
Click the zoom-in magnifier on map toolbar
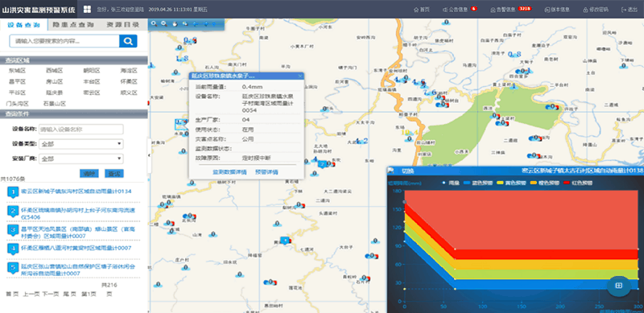pos(154,24)
